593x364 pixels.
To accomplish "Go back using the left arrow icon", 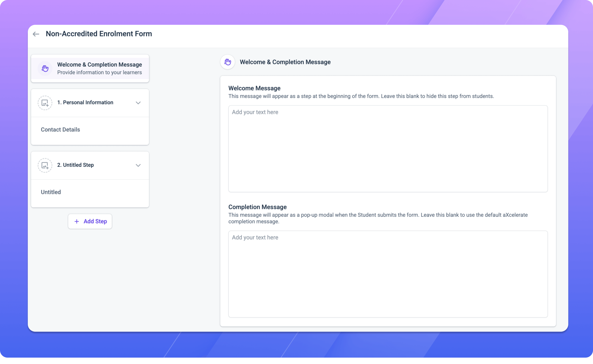I will pos(36,34).
